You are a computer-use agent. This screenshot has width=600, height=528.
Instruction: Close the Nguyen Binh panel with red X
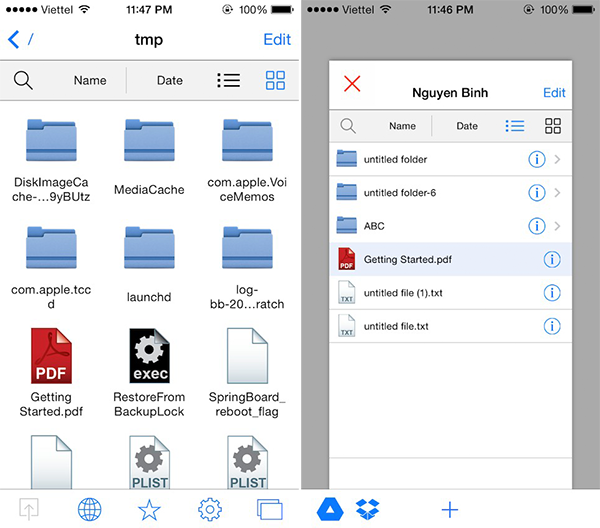[x=352, y=83]
